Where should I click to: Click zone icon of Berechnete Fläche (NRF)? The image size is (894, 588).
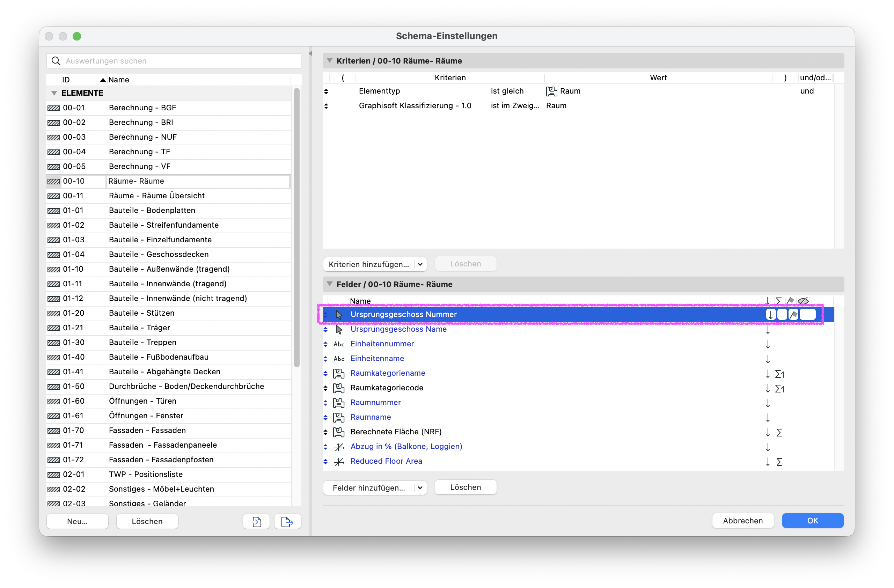tap(339, 432)
